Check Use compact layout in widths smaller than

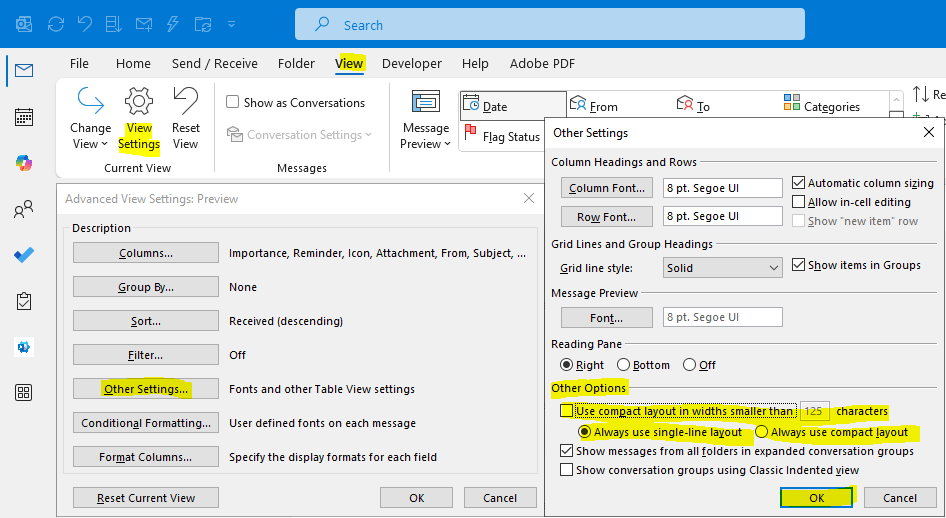tap(567, 411)
